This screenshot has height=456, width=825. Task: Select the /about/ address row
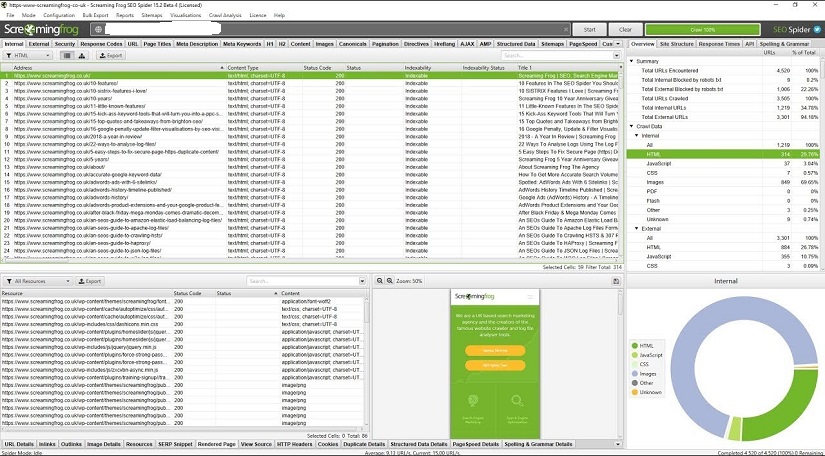[x=310, y=167]
